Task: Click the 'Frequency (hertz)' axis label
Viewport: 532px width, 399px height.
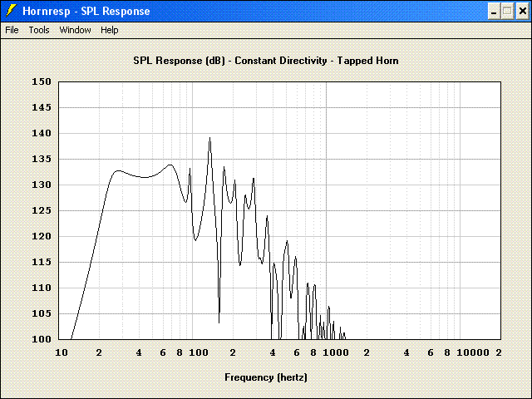Action: click(x=266, y=377)
